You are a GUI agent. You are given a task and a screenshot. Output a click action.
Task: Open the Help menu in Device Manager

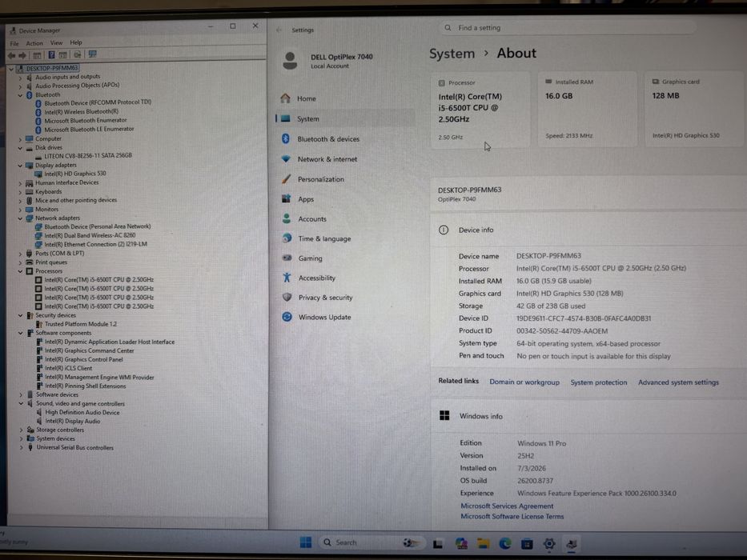(76, 42)
